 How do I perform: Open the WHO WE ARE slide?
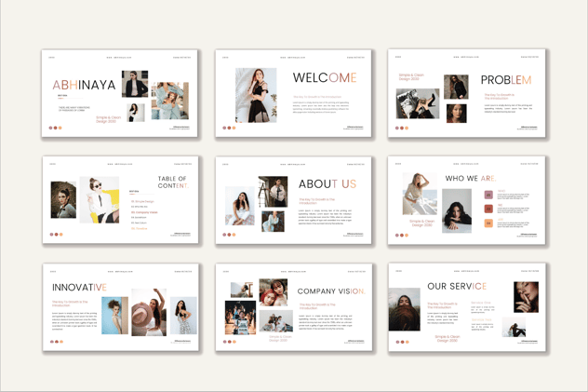click(466, 200)
